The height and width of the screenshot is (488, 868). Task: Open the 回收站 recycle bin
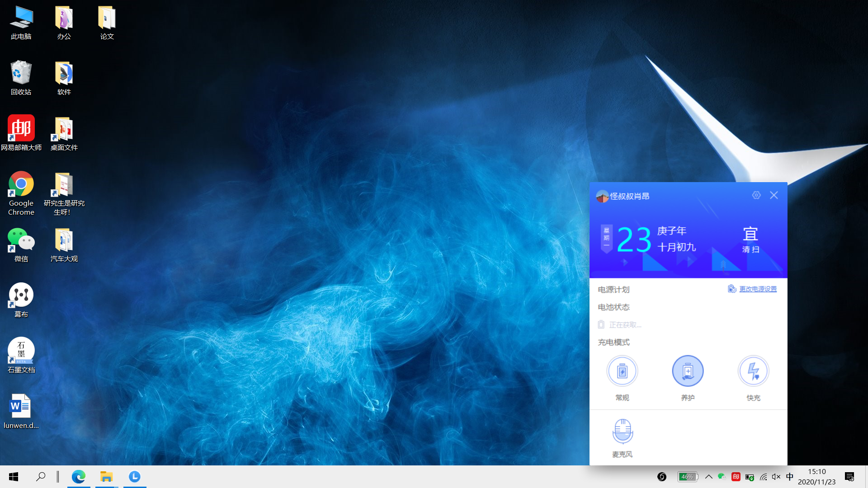click(x=21, y=78)
